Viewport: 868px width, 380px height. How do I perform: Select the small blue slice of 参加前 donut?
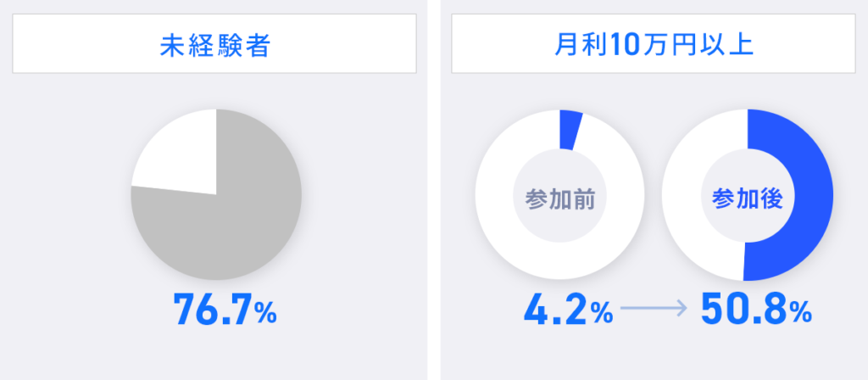click(x=570, y=130)
